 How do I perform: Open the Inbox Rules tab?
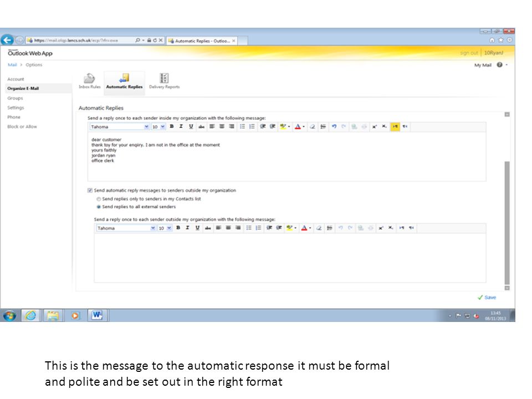[x=90, y=81]
